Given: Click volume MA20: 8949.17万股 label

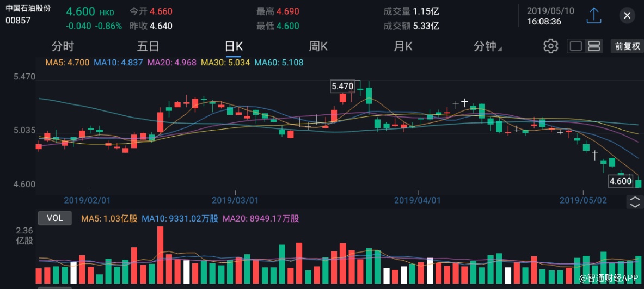Looking at the screenshot, I should (x=261, y=218).
